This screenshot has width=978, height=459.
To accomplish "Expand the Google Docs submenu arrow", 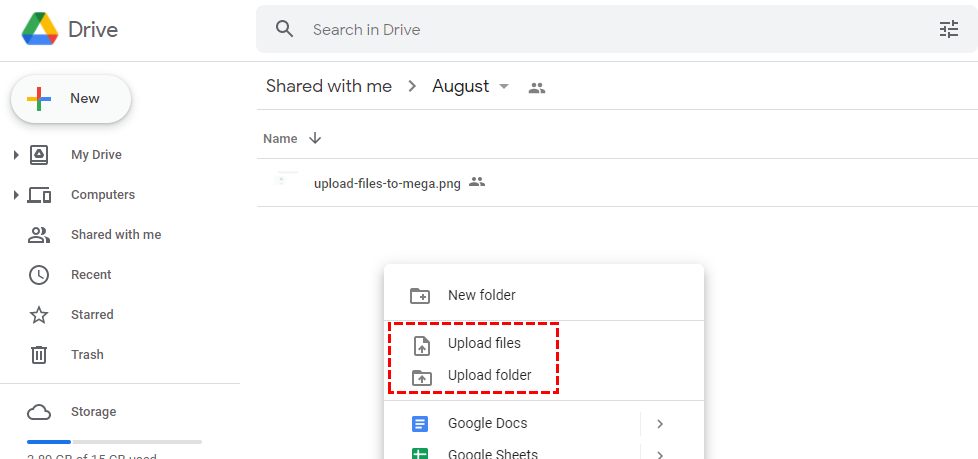I will (659, 424).
